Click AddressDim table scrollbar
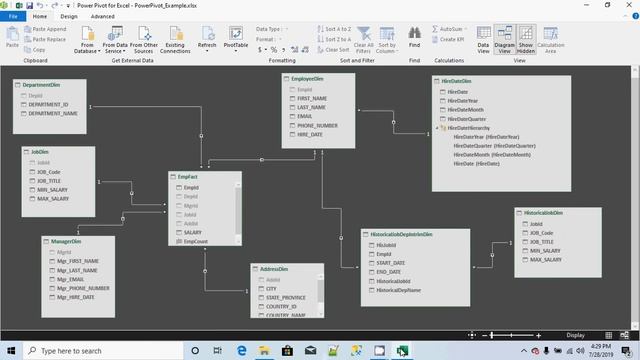 coord(320,295)
